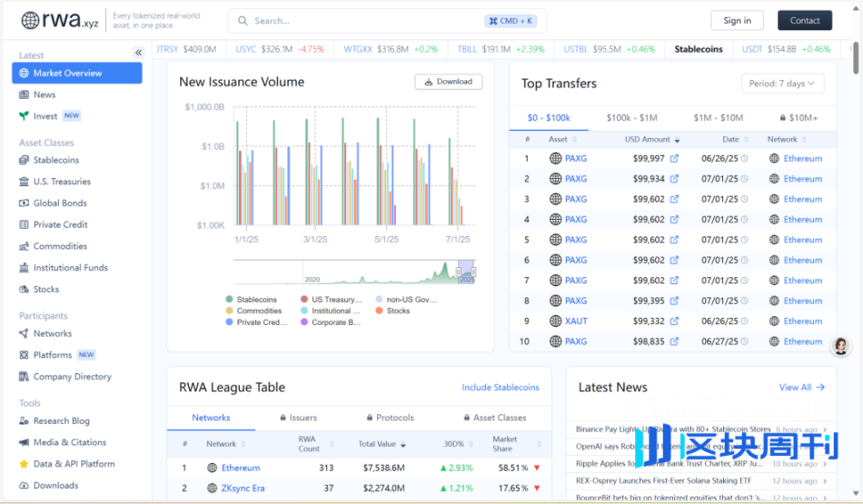
Task: Click the Sign in button
Action: (737, 20)
